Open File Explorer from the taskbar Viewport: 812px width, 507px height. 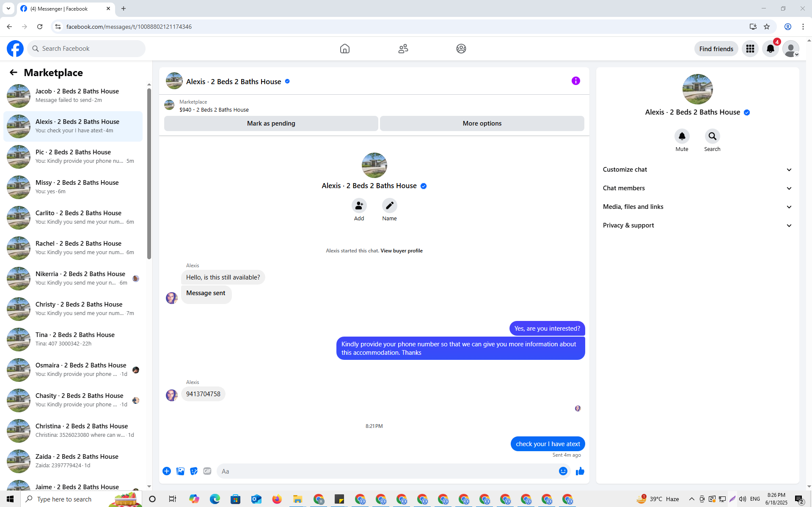[297, 499]
